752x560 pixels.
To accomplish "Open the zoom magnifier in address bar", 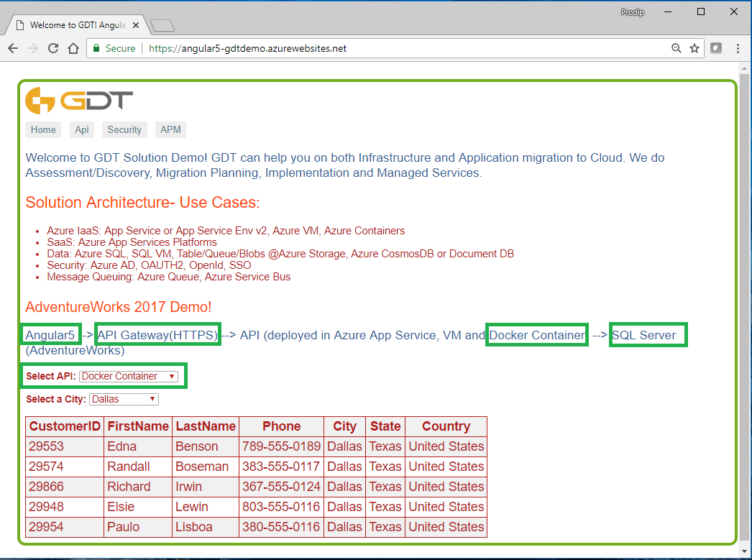I will [677, 48].
